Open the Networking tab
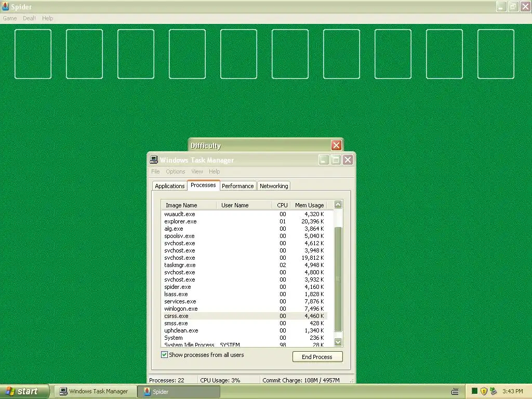 tap(274, 186)
